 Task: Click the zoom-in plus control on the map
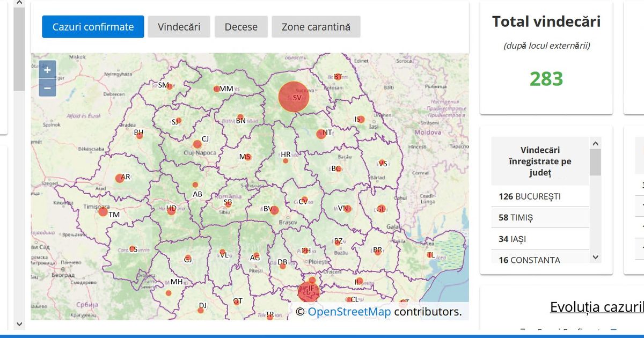[x=47, y=69]
